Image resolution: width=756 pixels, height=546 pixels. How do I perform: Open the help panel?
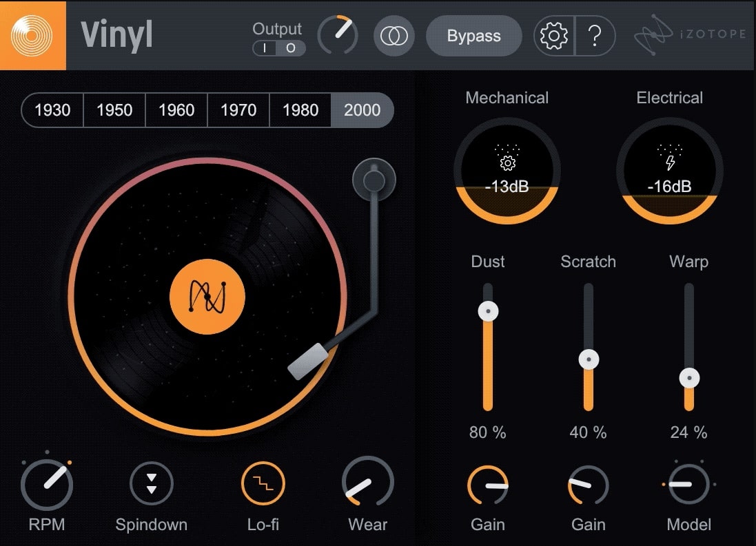coord(594,36)
